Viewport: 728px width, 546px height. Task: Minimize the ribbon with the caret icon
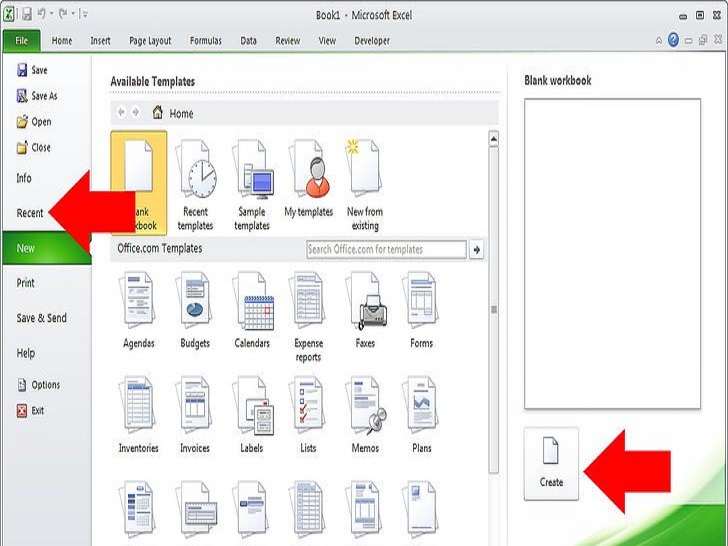[658, 41]
